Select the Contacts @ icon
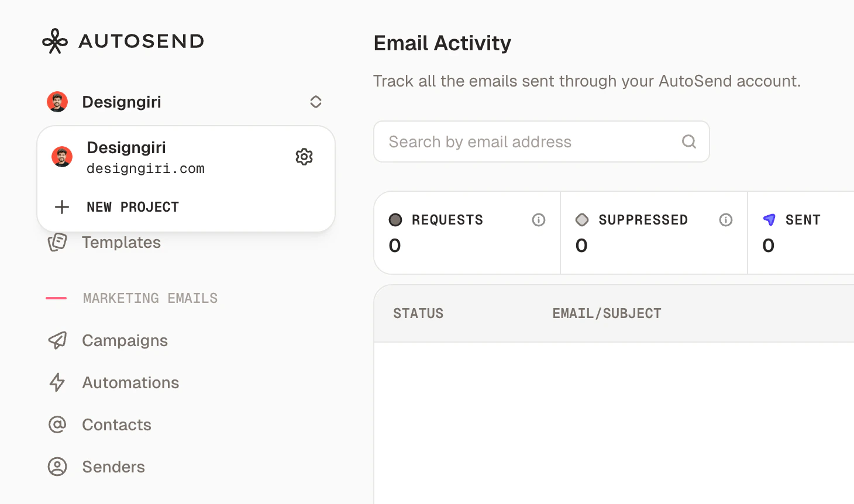Viewport: 854px width, 504px height. coord(57,424)
